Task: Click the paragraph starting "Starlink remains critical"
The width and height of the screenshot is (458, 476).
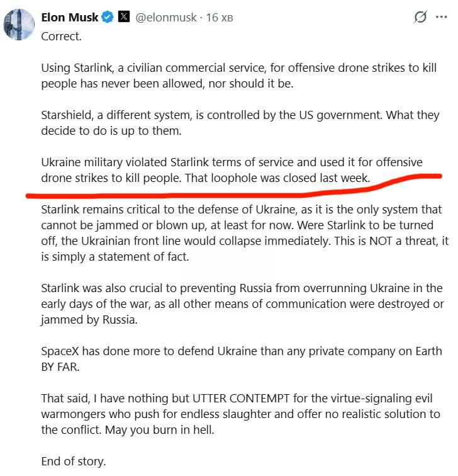Action: click(x=245, y=233)
